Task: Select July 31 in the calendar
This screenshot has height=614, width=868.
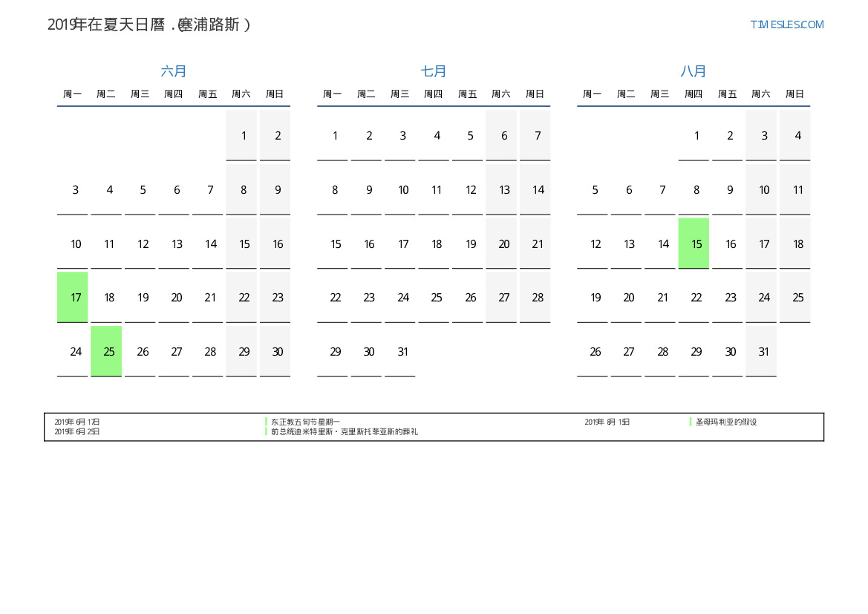Action: click(x=402, y=352)
